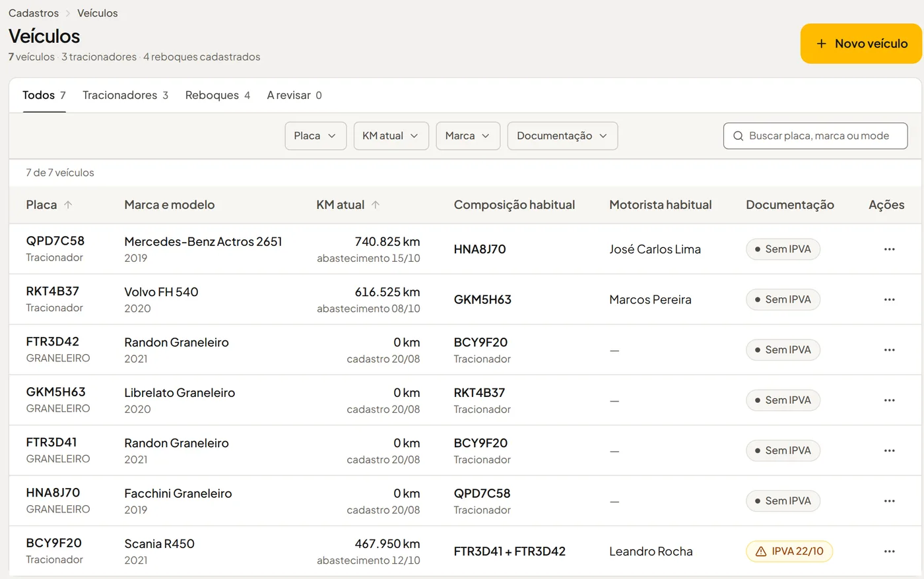Open actions menu for GKM5H63 row
The width and height of the screenshot is (924, 579).
[889, 400]
